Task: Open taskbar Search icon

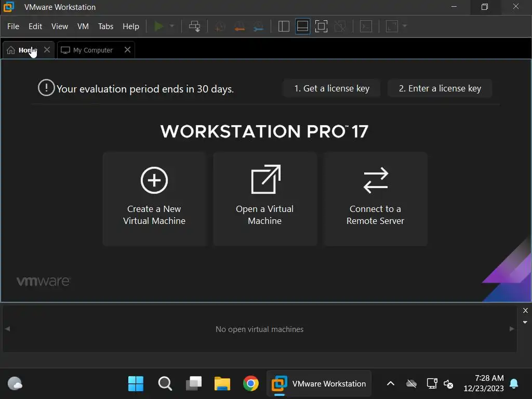Action: pyautogui.click(x=165, y=384)
